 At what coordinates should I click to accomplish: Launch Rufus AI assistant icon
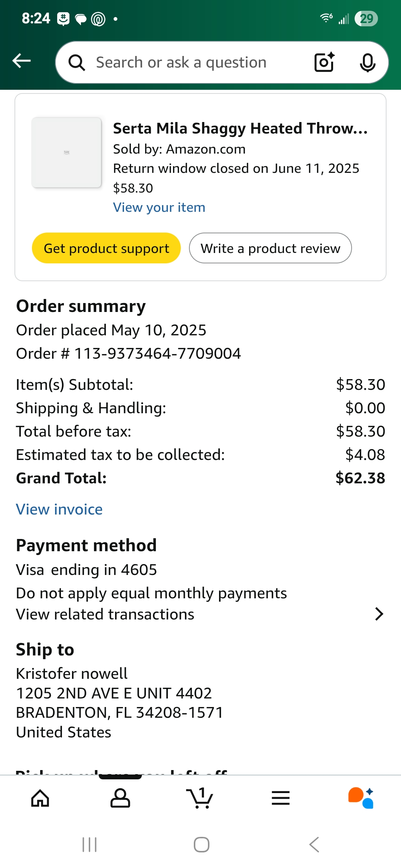(361, 798)
